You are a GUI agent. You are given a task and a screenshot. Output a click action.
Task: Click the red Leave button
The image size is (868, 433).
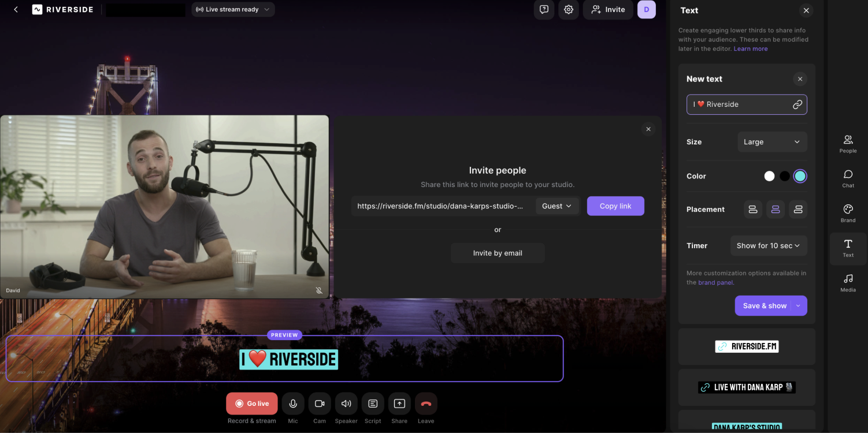pos(426,404)
